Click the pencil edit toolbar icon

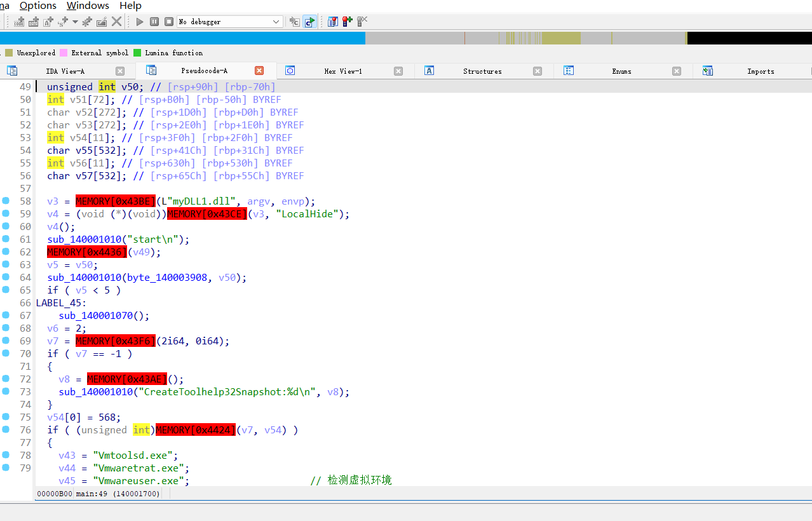pos(102,22)
